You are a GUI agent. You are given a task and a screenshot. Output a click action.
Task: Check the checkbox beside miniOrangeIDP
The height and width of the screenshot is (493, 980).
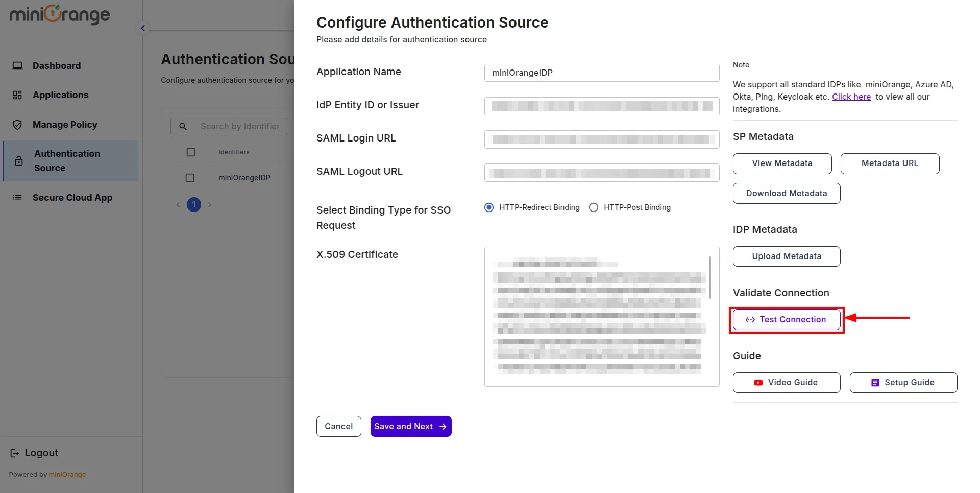[190, 177]
